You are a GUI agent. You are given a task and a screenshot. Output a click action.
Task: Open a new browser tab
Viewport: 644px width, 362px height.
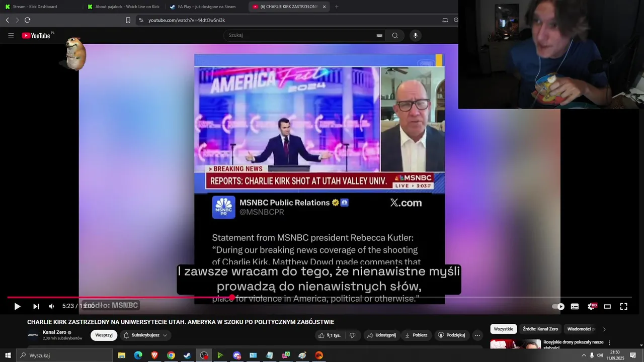(337, 7)
